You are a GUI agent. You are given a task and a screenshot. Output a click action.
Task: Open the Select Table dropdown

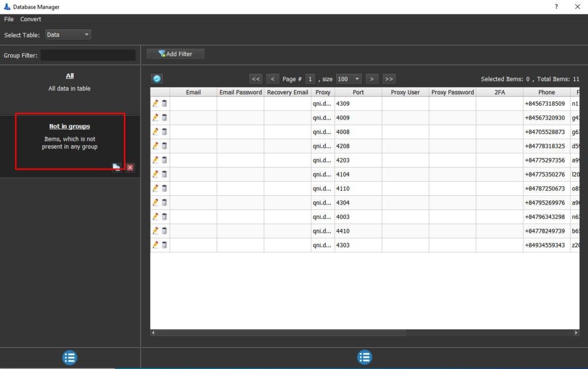tap(68, 34)
